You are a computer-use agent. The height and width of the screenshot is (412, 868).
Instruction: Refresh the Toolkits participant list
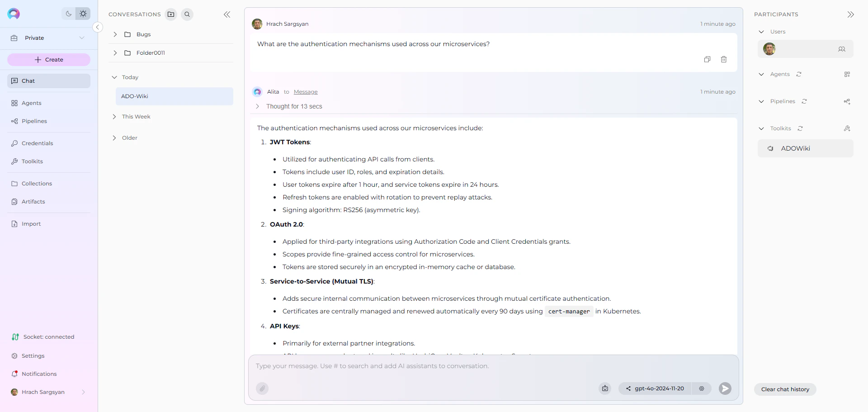tap(800, 128)
